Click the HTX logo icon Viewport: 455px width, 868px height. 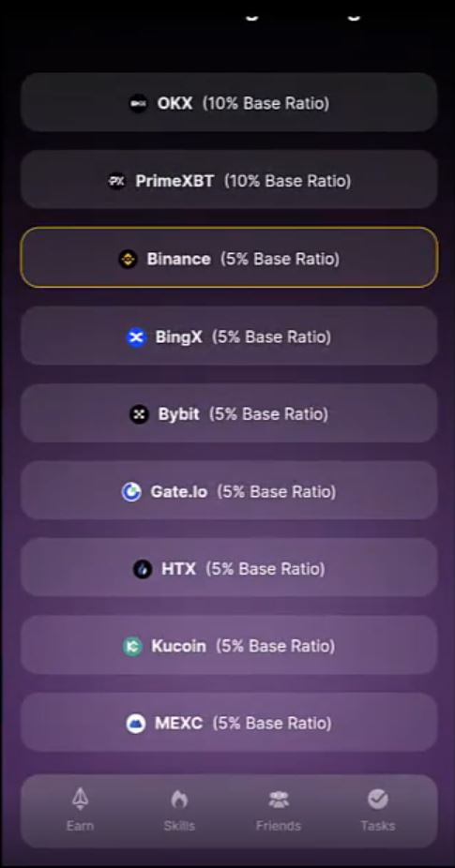pos(143,569)
